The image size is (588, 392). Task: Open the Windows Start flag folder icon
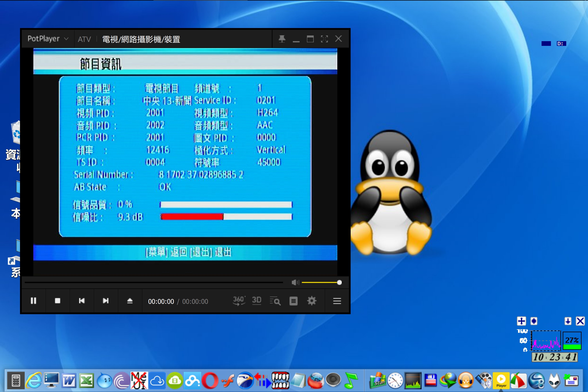click(378, 380)
